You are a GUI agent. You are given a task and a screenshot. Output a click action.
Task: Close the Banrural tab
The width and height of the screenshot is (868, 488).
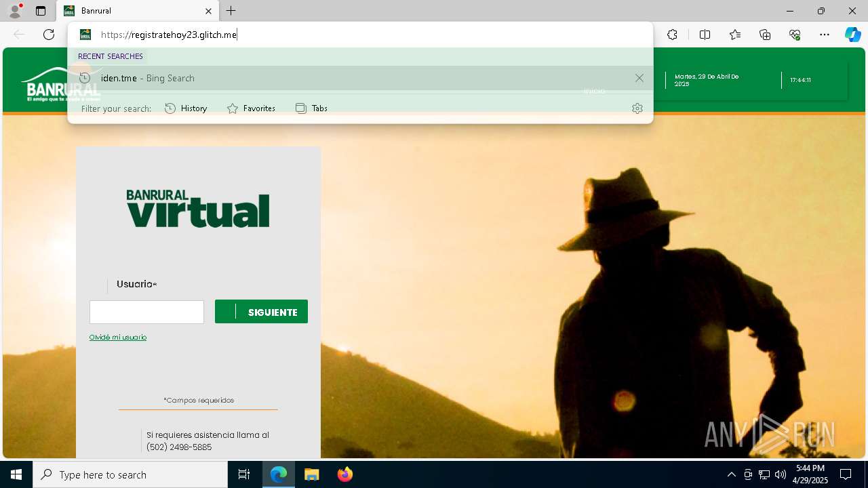click(208, 11)
